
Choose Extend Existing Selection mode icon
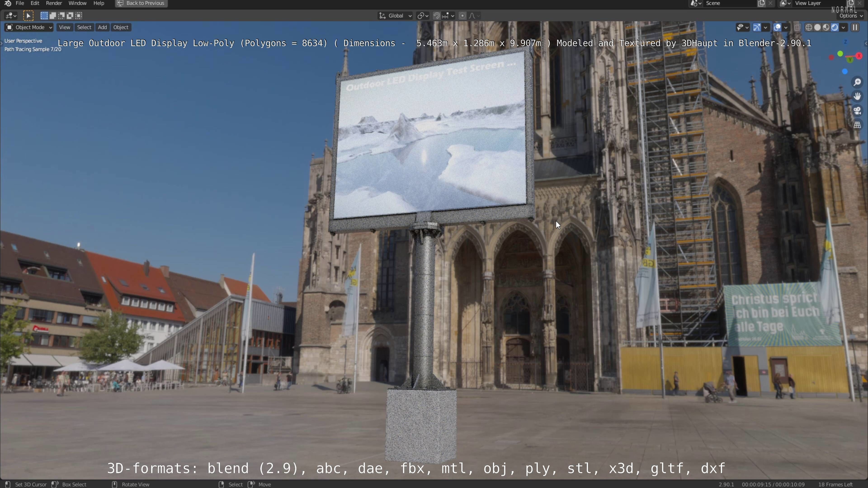(53, 16)
